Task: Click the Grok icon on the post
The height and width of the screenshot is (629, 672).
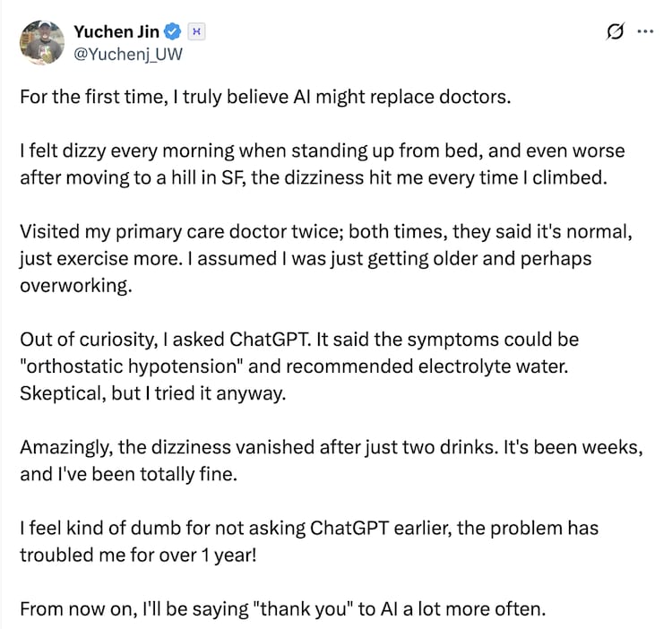Action: pos(615,32)
